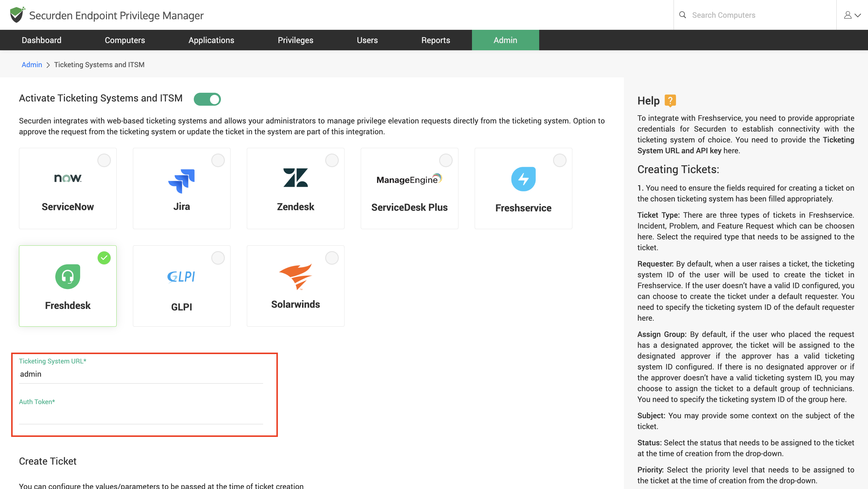868x489 pixels.
Task: Click the Help question mark icon
Action: tap(670, 101)
